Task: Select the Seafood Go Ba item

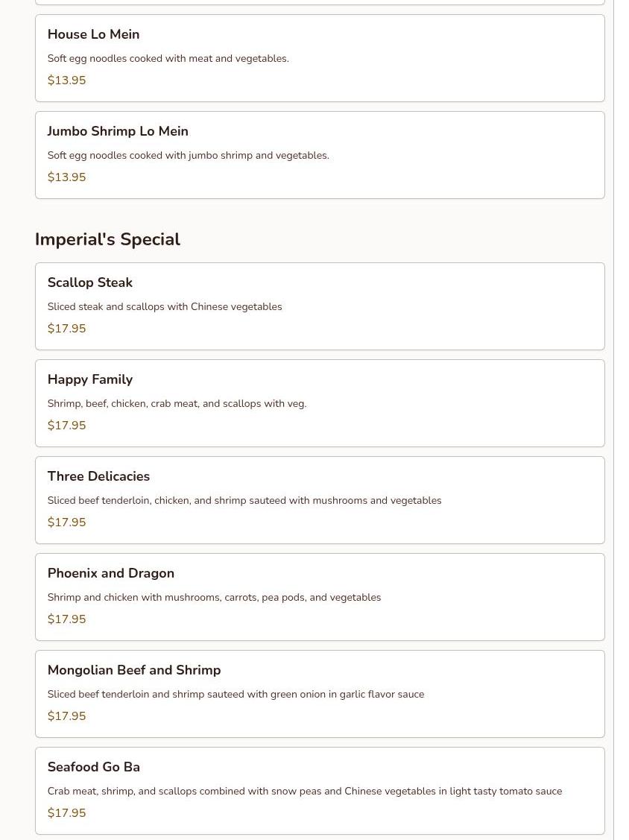Action: point(319,791)
